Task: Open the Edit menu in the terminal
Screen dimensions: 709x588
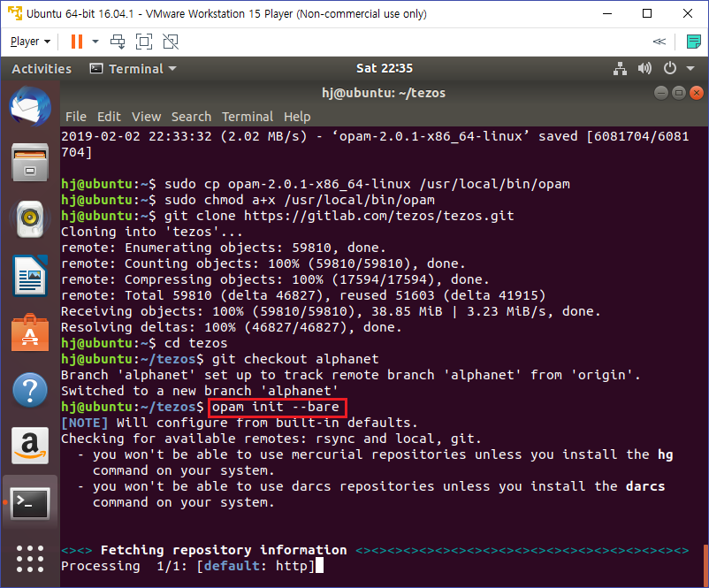Action: pyautogui.click(x=109, y=117)
